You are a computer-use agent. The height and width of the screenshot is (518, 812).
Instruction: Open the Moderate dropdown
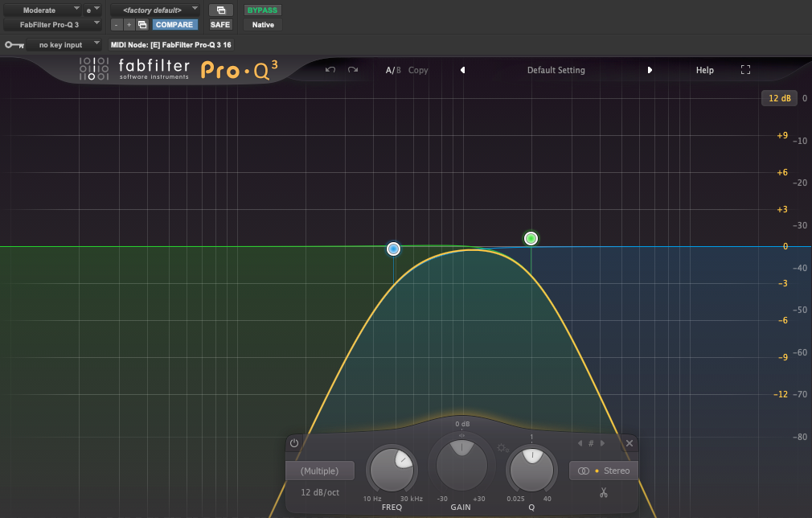(x=42, y=10)
